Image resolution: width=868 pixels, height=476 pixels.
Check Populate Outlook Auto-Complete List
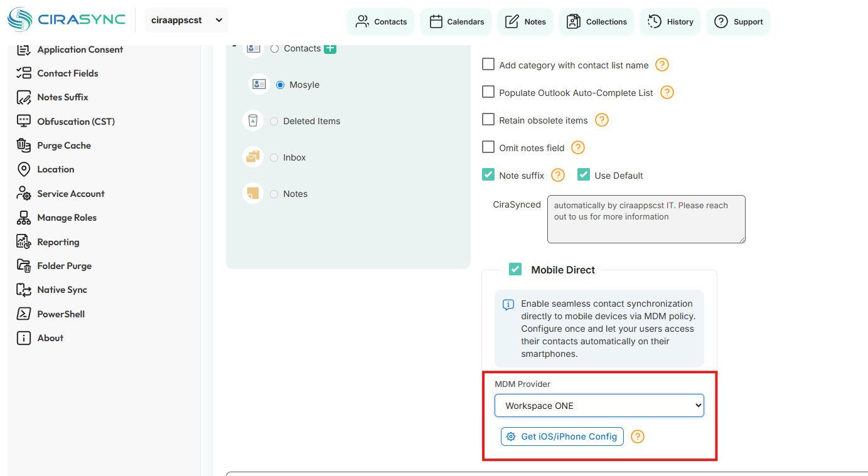(x=488, y=92)
